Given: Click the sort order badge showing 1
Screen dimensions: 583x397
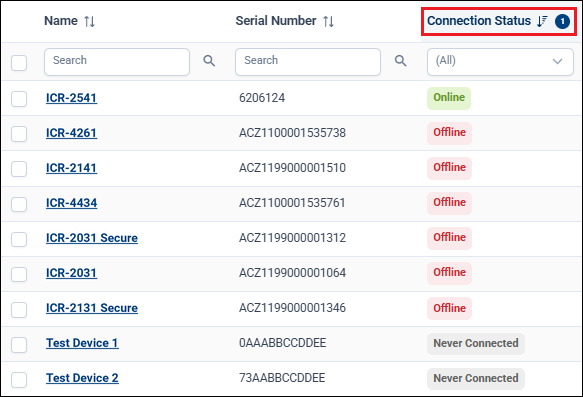Looking at the screenshot, I should [x=562, y=21].
